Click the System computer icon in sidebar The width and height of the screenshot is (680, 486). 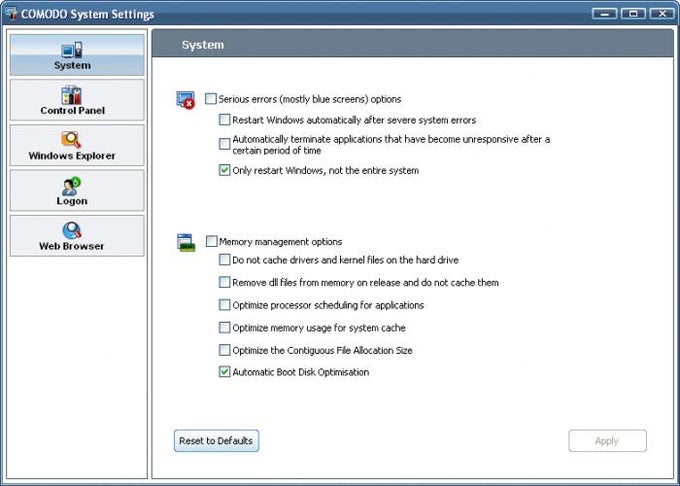point(72,50)
